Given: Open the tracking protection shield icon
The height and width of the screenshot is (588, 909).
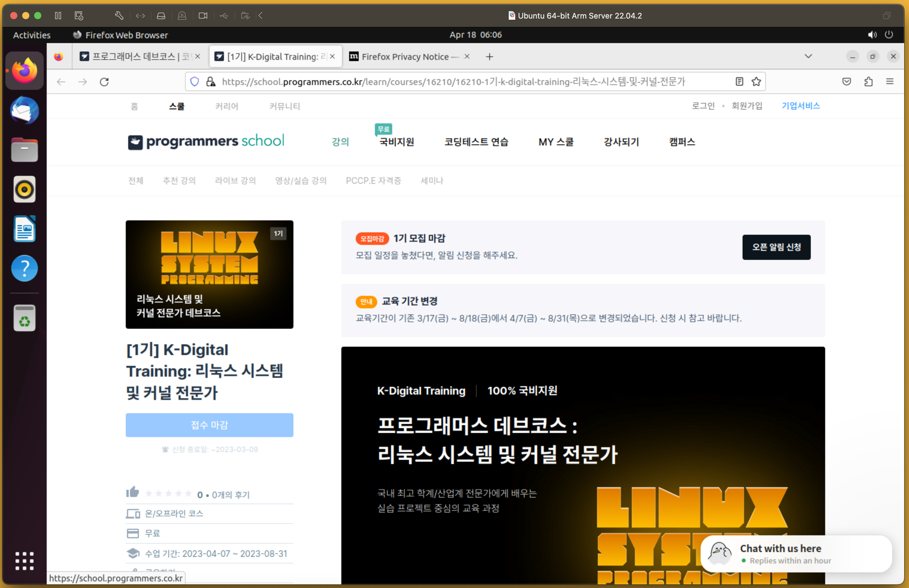Looking at the screenshot, I should click(x=195, y=82).
